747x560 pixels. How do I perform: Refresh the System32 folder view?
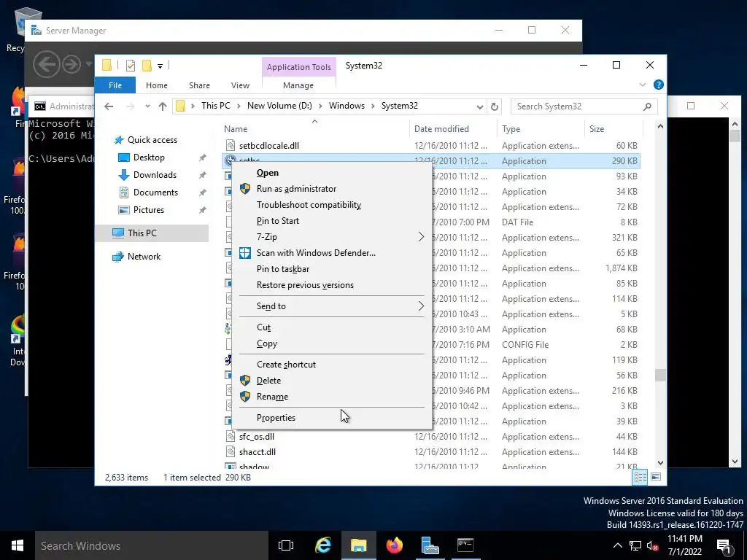[495, 106]
